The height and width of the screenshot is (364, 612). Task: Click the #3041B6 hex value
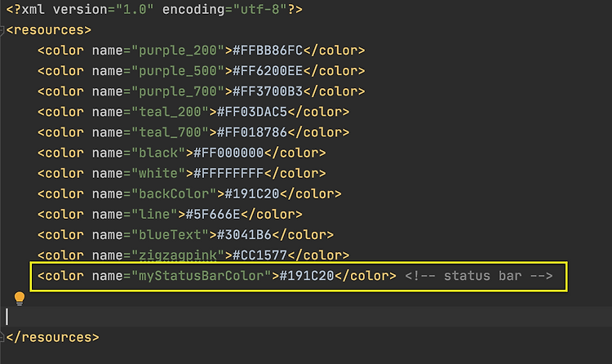click(244, 235)
